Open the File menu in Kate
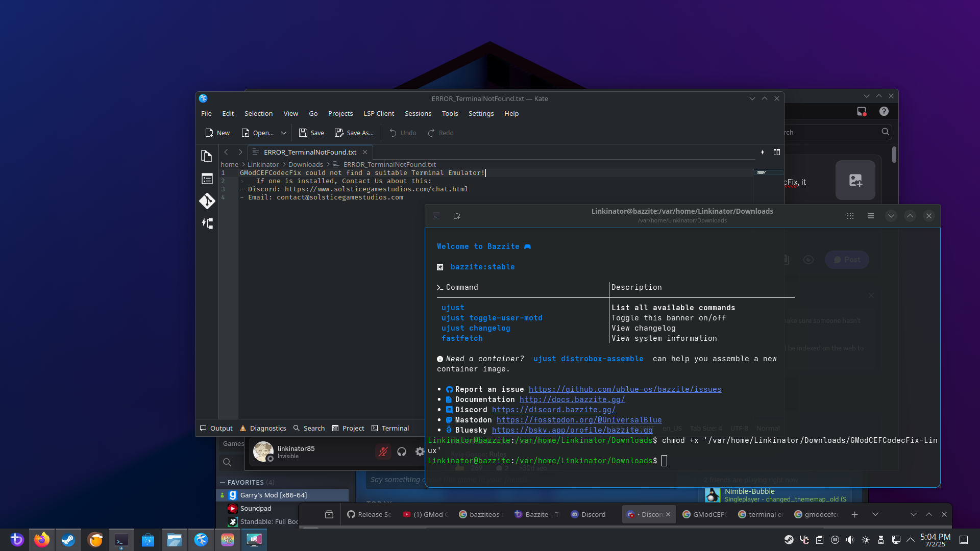 [206, 113]
